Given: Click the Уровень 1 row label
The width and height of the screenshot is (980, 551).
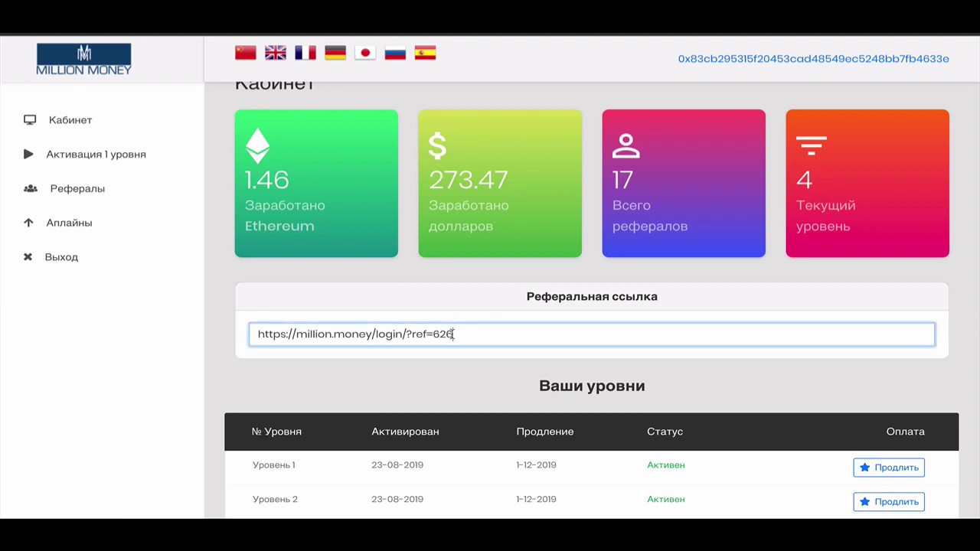Looking at the screenshot, I should click(273, 465).
